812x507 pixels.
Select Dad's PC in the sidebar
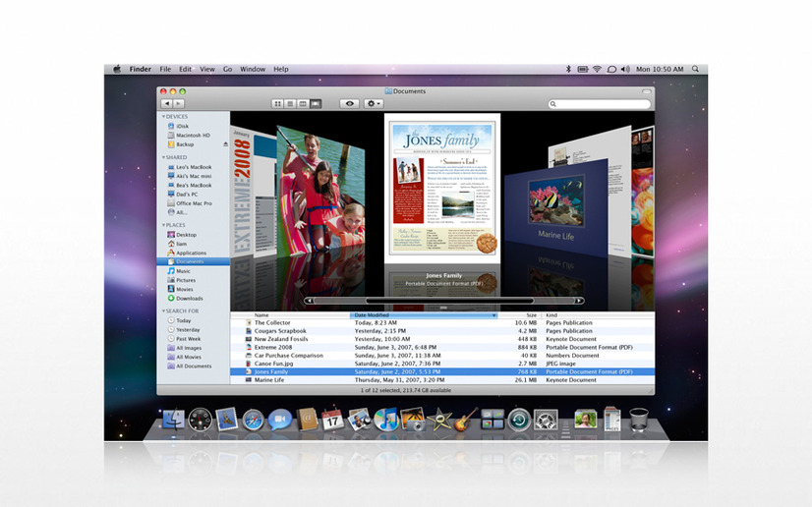pyautogui.click(x=182, y=194)
